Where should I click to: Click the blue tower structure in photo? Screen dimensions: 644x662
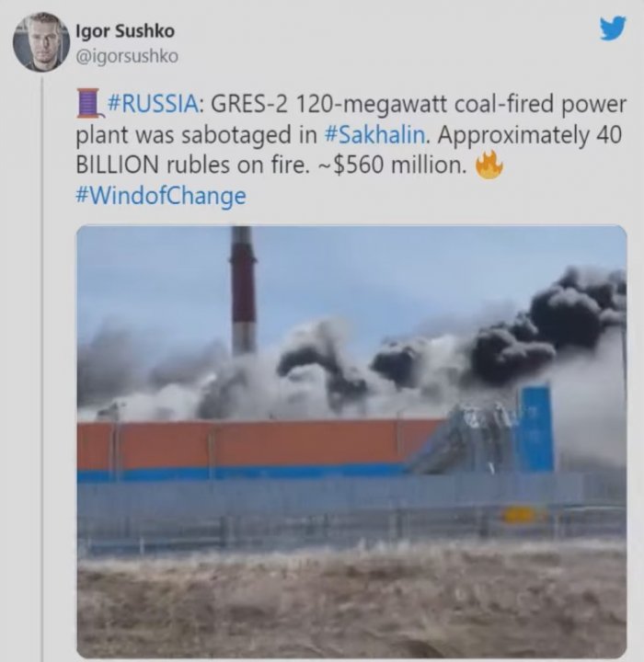(x=535, y=428)
